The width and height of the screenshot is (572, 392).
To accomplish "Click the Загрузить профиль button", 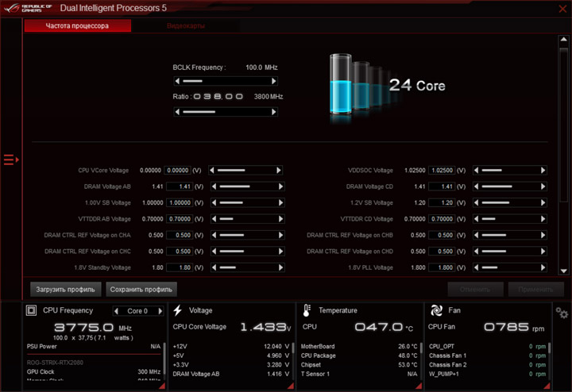I will click(x=66, y=290).
